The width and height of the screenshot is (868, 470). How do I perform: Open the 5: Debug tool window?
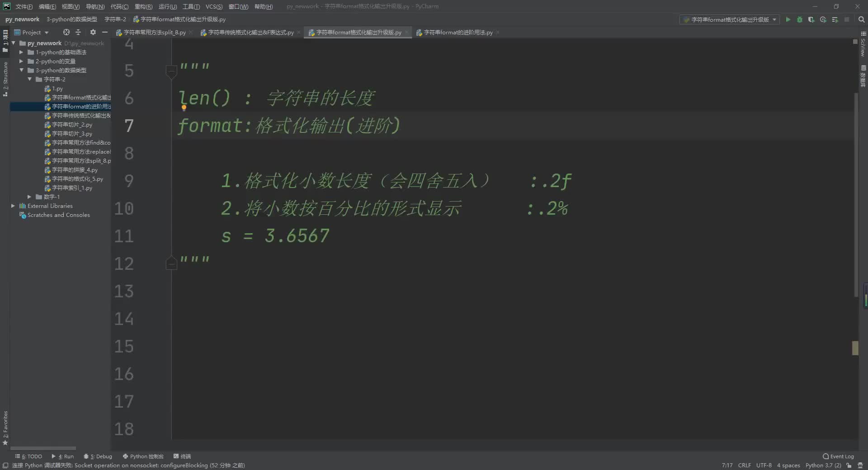98,456
